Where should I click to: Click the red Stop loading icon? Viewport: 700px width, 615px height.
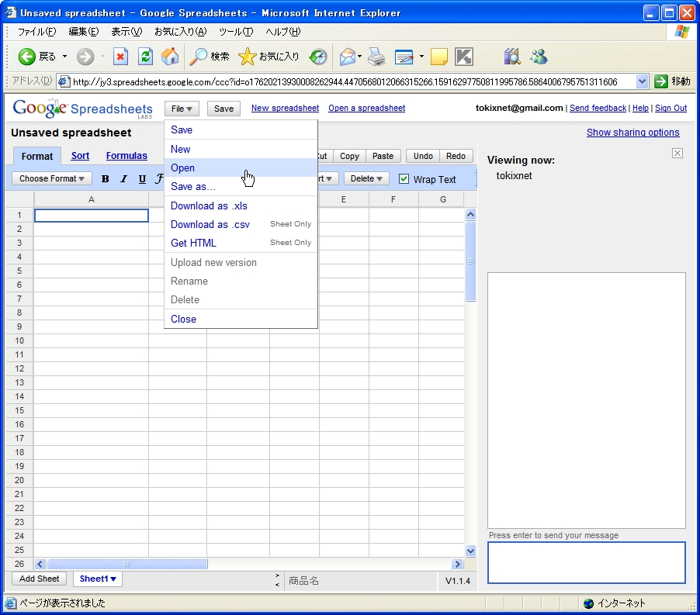(x=120, y=57)
